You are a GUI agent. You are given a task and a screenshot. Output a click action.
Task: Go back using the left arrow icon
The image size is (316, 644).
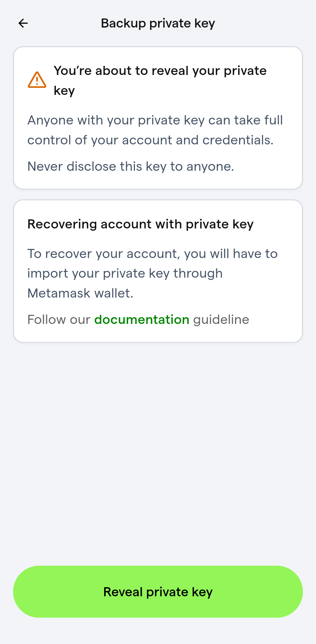[23, 23]
